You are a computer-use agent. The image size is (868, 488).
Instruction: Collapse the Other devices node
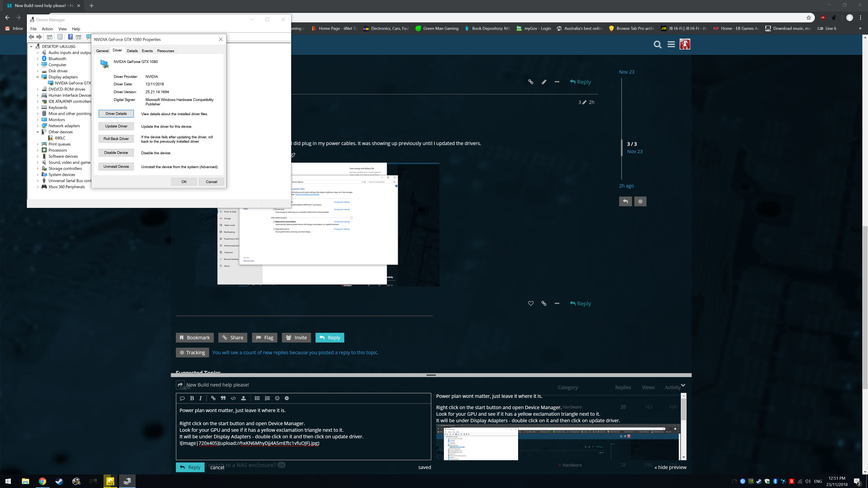click(x=38, y=132)
